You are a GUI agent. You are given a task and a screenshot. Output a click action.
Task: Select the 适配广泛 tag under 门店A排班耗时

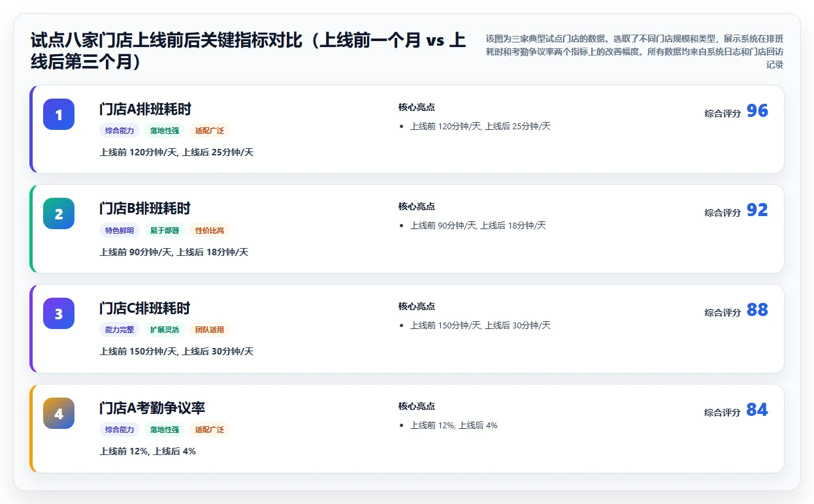tap(210, 131)
